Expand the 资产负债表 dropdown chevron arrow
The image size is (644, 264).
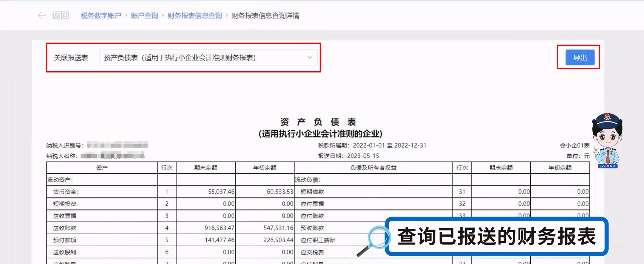pos(310,58)
